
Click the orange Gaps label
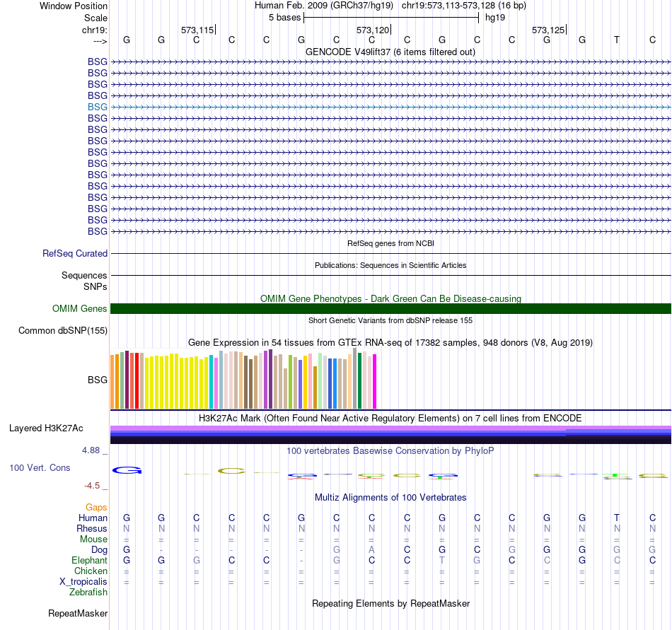[x=96, y=508]
